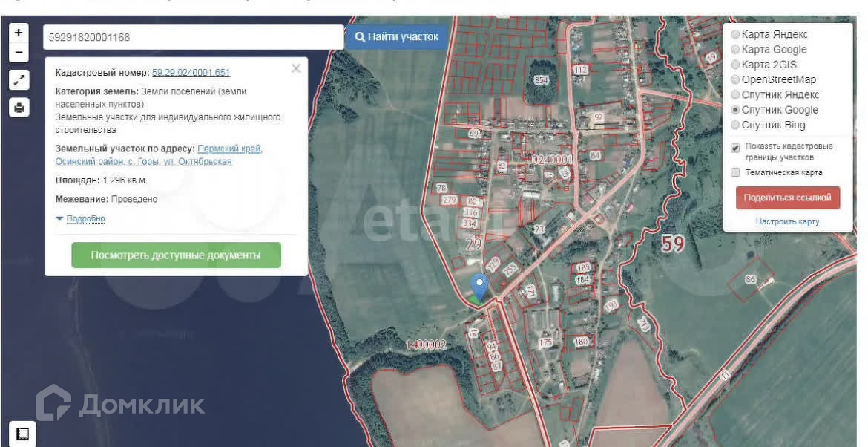Print the map using printer icon

point(19,108)
